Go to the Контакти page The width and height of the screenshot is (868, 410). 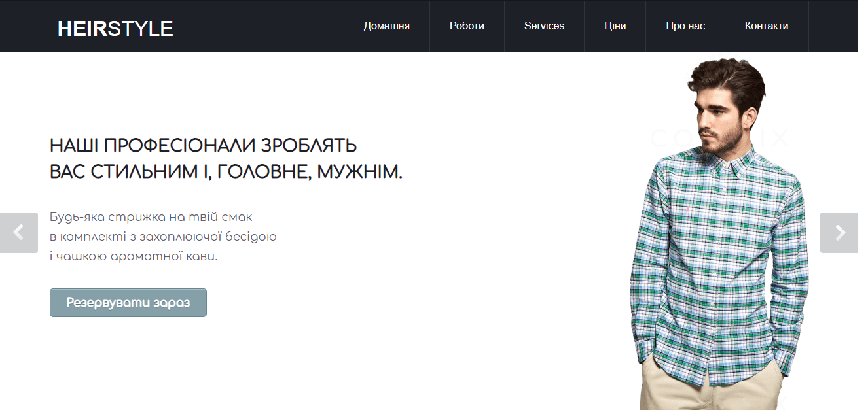coord(767,26)
